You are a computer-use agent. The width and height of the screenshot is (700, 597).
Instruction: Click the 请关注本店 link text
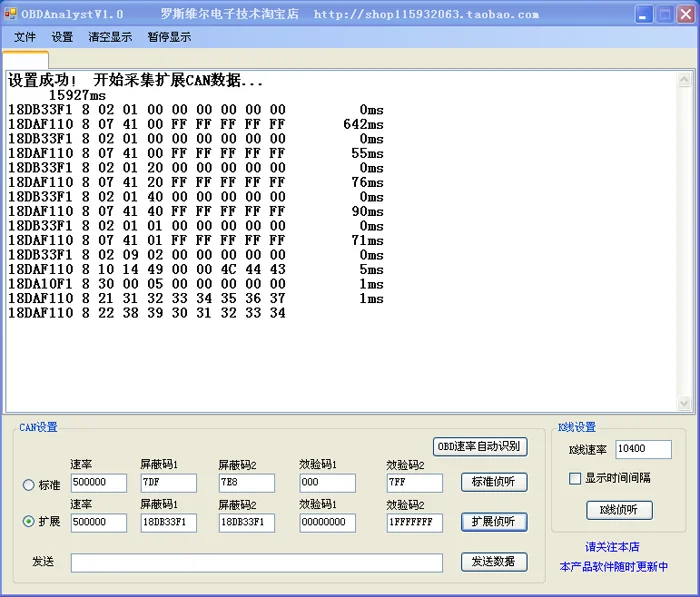(612, 547)
